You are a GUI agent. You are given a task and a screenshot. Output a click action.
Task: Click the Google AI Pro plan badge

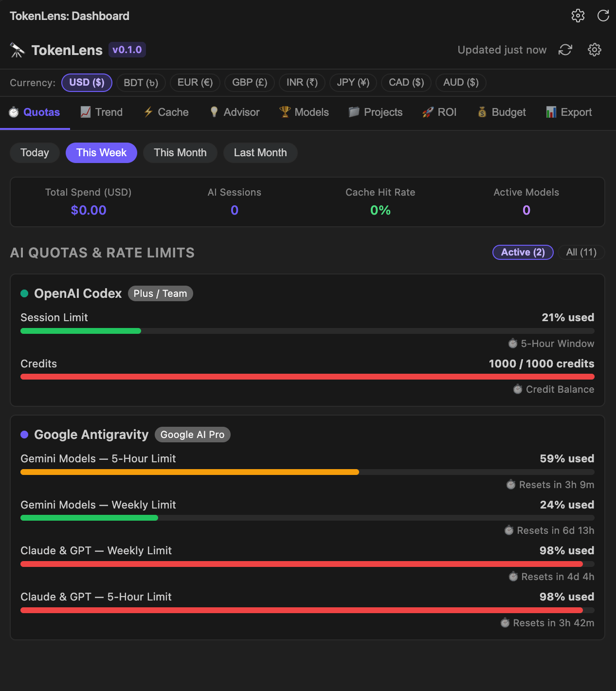(x=193, y=435)
